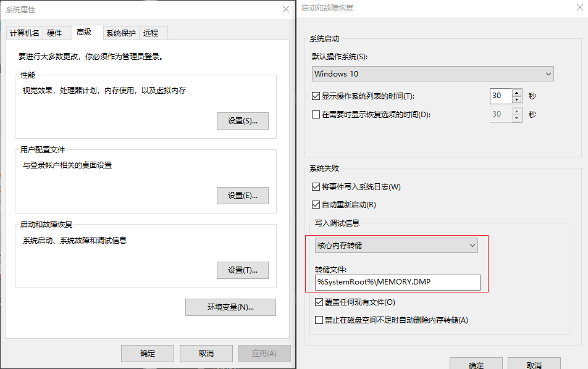The width and height of the screenshot is (588, 369).
Task: Open 环境变量(N) dialog
Action: (x=230, y=307)
